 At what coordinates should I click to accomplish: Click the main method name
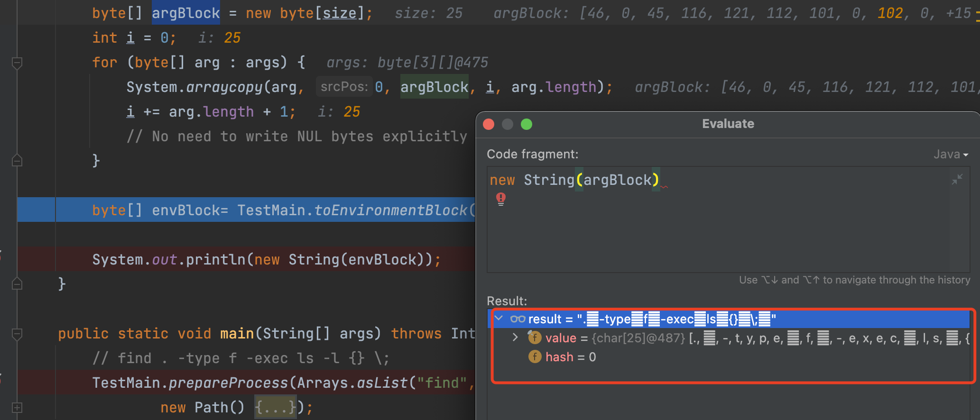tap(237, 334)
